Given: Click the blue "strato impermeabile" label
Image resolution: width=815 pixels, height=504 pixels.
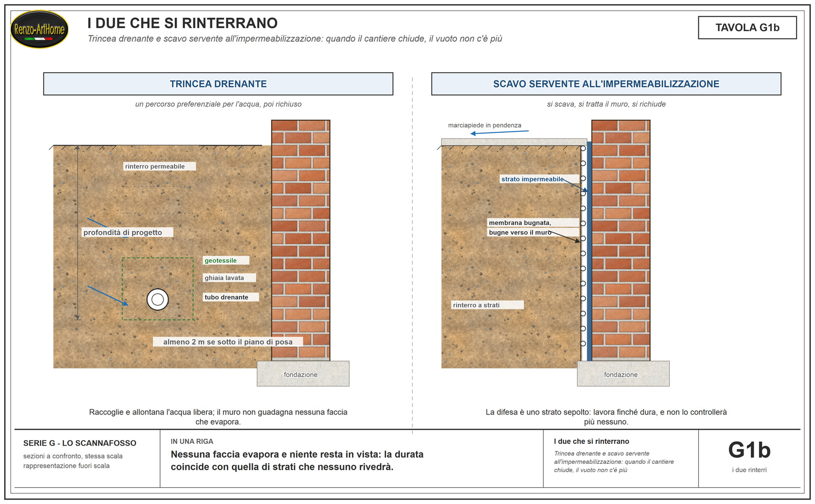Looking at the screenshot, I should [x=539, y=179].
